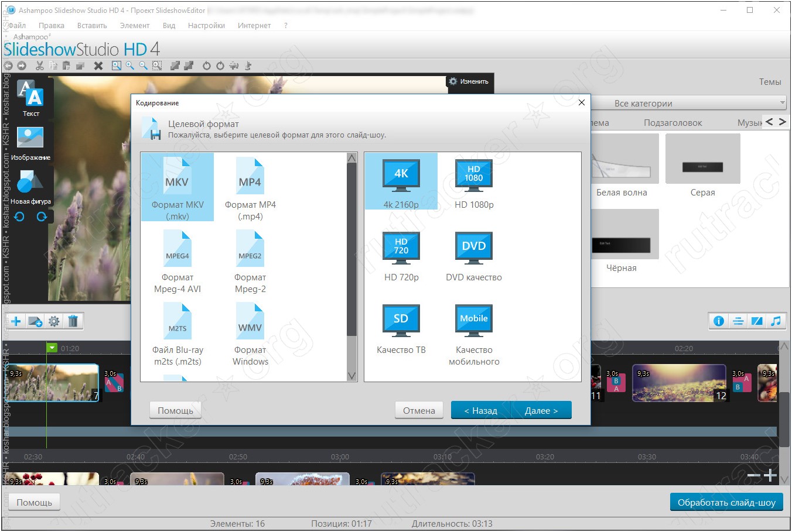Image resolution: width=792 pixels, height=532 pixels.
Task: Click the zoom out magnifier icon
Action: 144,66
